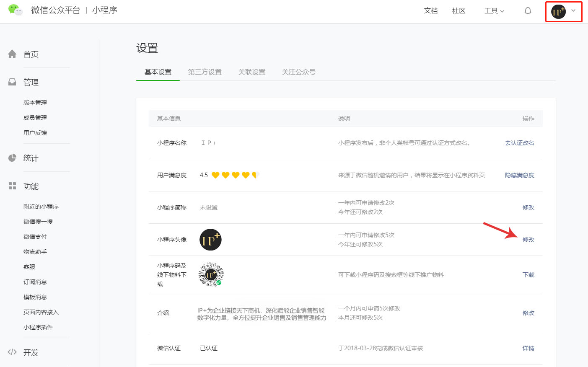The height and width of the screenshot is (367, 588).
Task: Click the grid icon beside 功能
Action: coord(12,186)
